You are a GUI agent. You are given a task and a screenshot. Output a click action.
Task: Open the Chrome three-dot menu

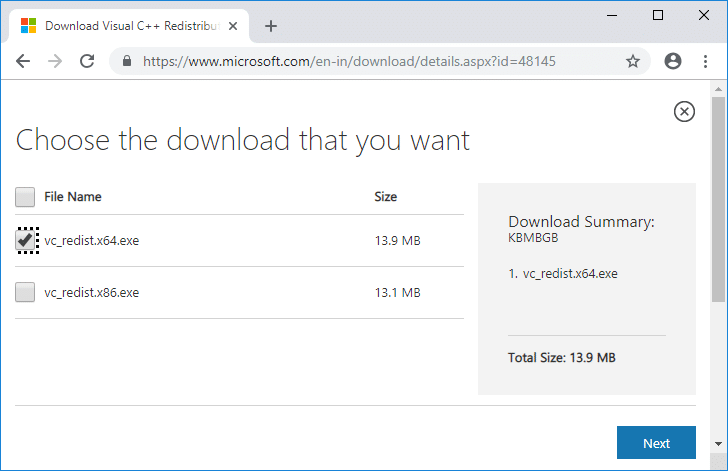point(705,61)
